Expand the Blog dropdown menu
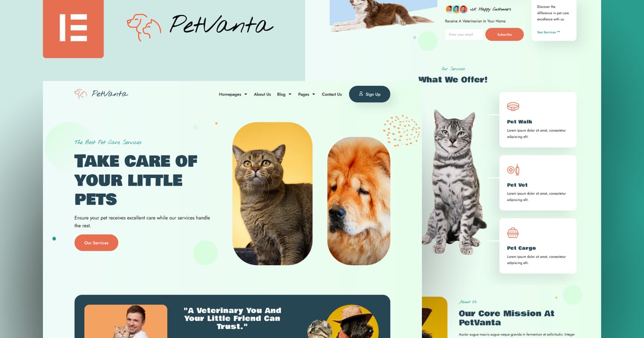Viewport: 644px width, 338px height. point(284,94)
